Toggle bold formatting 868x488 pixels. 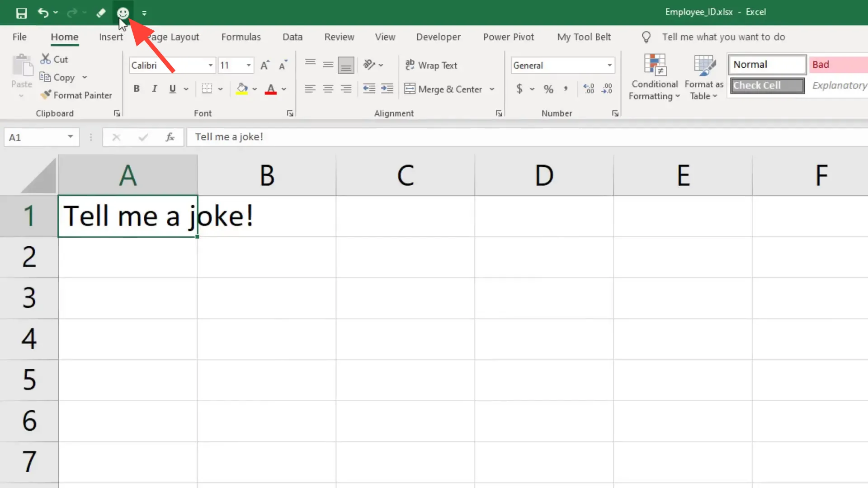(x=137, y=89)
